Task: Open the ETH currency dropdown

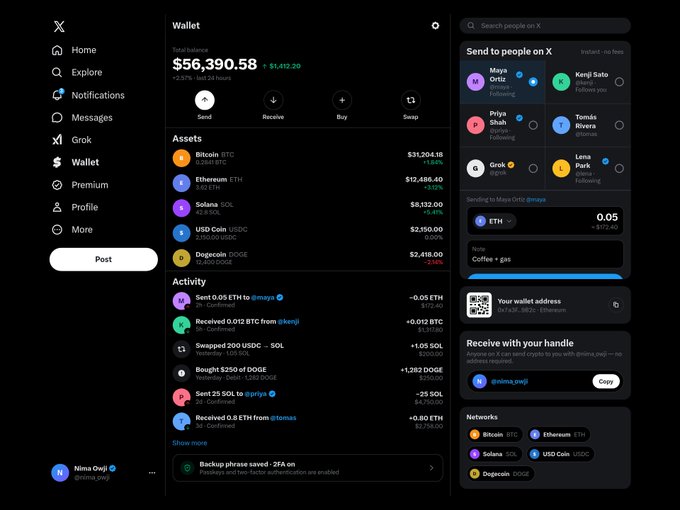Action: (495, 221)
